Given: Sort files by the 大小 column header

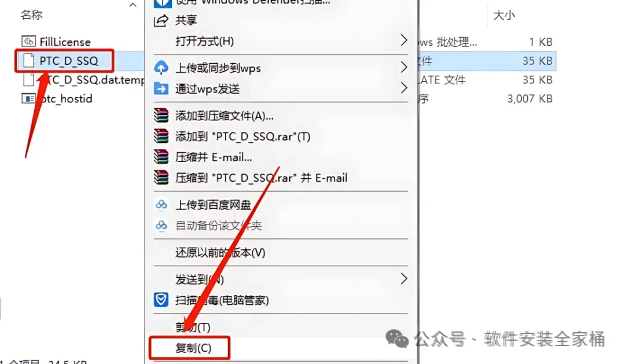Looking at the screenshot, I should coord(504,15).
